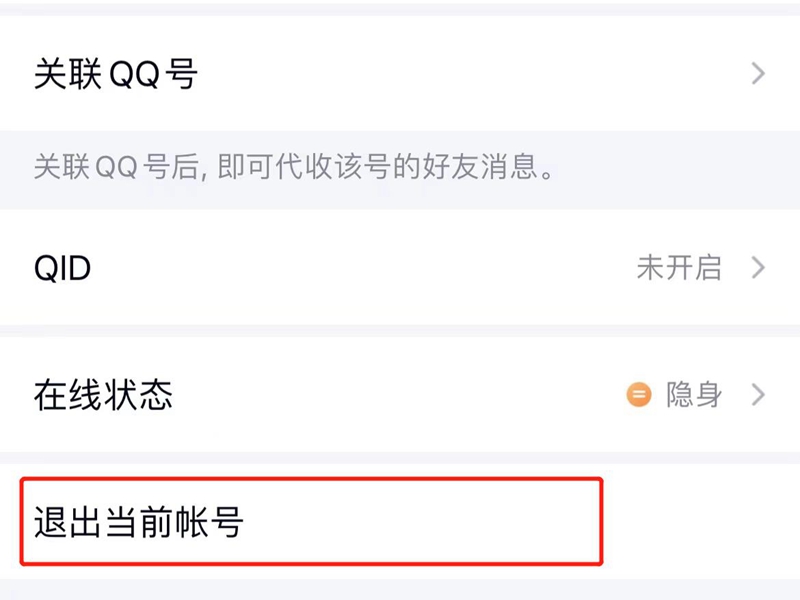Open the QID settings label

click(62, 268)
